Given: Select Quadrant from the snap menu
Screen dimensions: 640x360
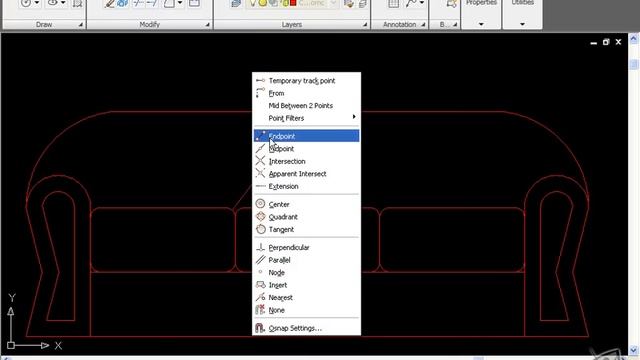Looking at the screenshot, I should 306,217.
